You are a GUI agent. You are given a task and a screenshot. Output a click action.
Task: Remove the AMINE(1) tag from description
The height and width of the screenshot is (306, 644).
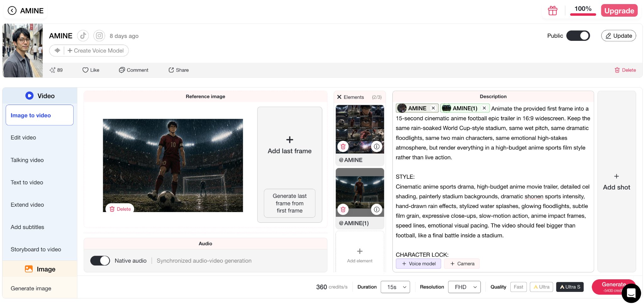click(x=484, y=108)
